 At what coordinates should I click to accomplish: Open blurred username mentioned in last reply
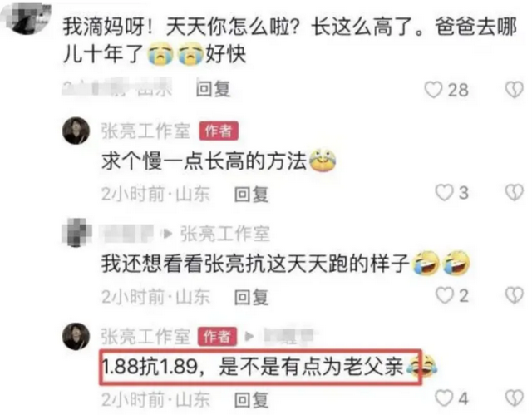pyautogui.click(x=289, y=336)
